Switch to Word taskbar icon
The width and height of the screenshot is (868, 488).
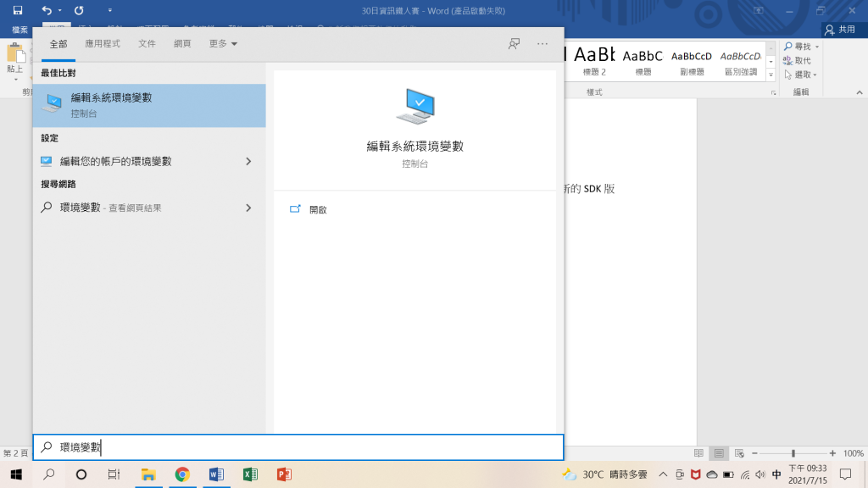click(216, 474)
